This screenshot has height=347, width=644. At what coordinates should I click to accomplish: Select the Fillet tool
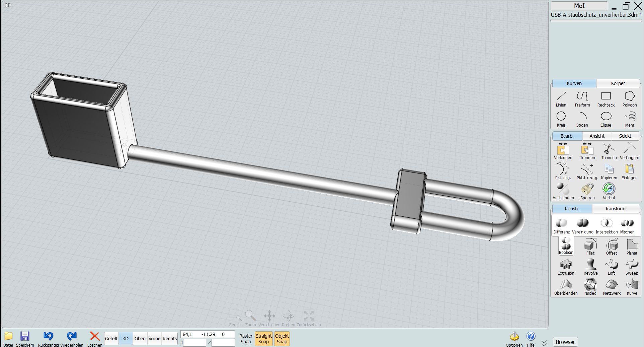[590, 247]
